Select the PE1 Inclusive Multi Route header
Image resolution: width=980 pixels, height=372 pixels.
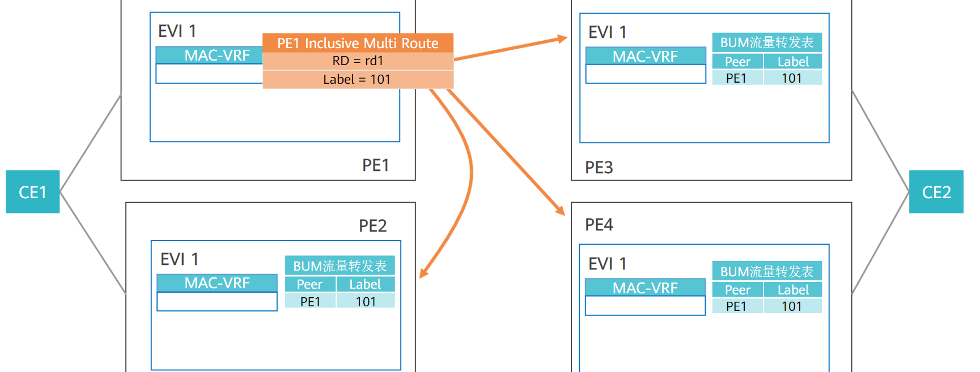click(358, 43)
